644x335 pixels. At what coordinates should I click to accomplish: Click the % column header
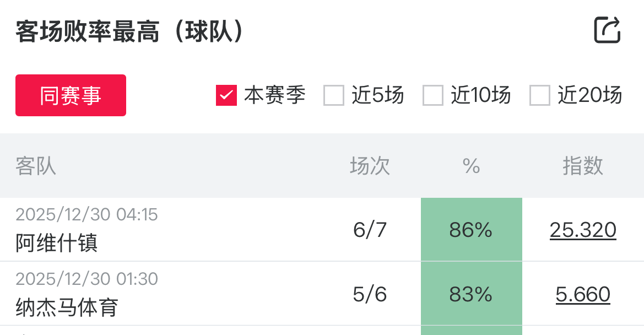471,166
